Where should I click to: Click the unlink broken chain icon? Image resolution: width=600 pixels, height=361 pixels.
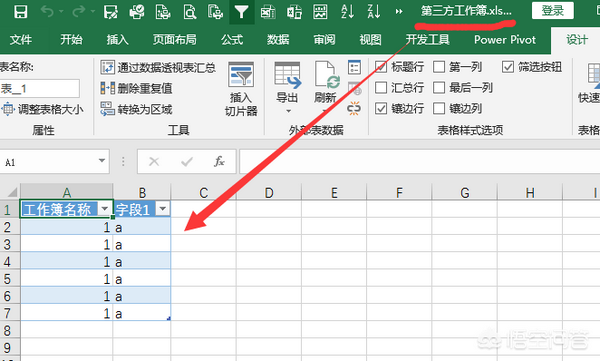point(354,109)
